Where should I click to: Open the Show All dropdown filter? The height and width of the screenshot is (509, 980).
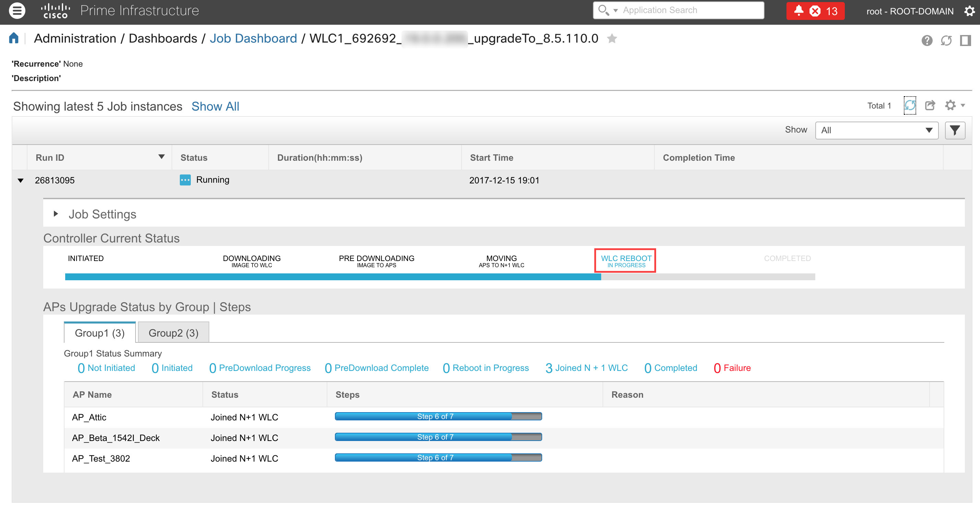pos(876,130)
